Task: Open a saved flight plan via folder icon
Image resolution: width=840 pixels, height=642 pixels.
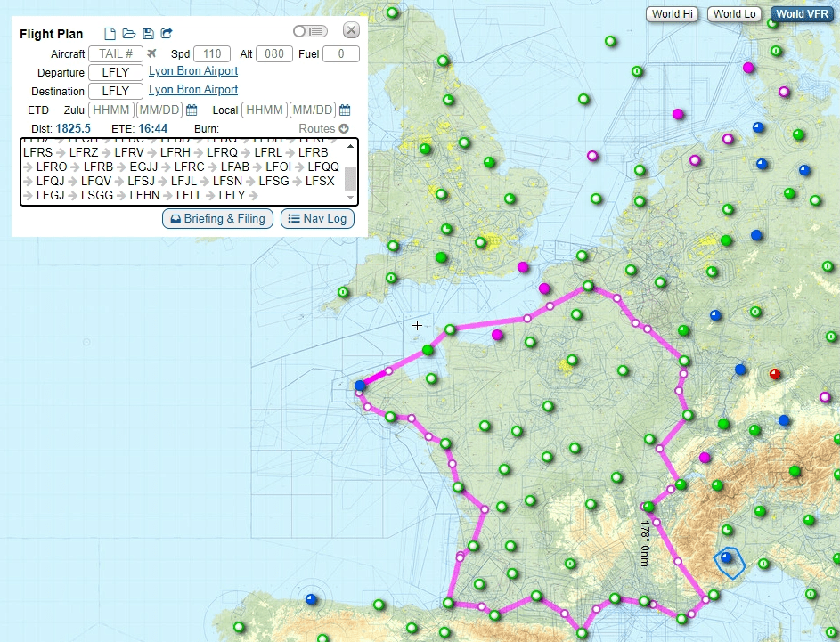Action: pos(129,34)
